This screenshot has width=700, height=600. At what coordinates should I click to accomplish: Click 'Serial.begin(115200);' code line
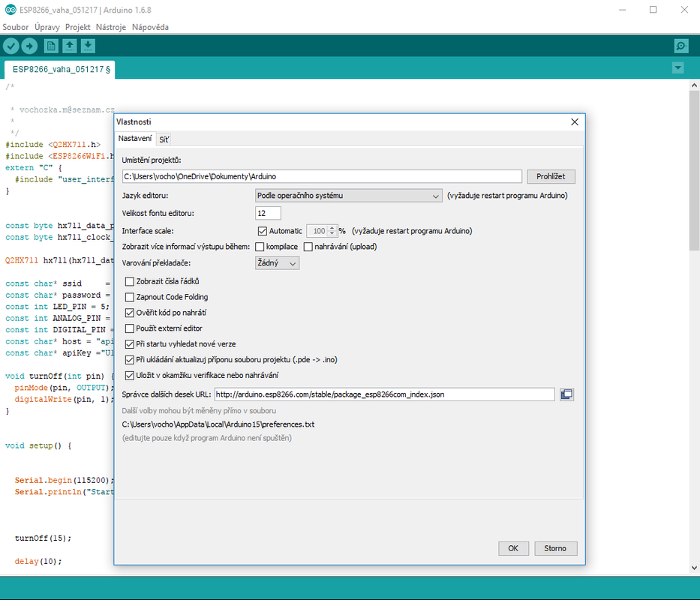pyautogui.click(x=65, y=480)
